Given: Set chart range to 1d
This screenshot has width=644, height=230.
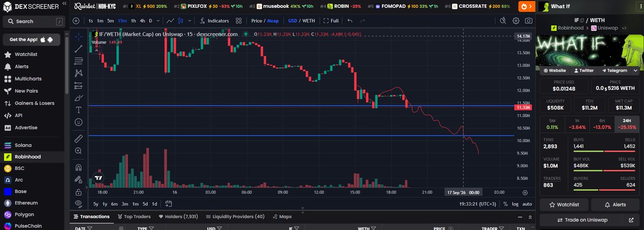Looking at the screenshot, I should 155,204.
